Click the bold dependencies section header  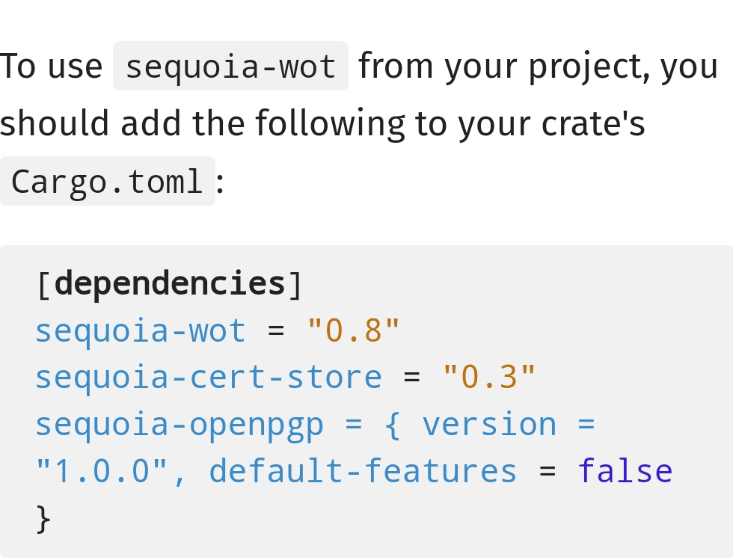coord(171,283)
